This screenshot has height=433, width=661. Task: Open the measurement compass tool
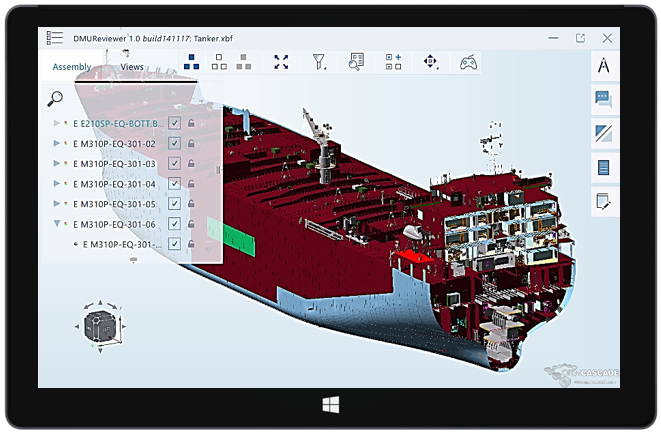click(x=603, y=66)
